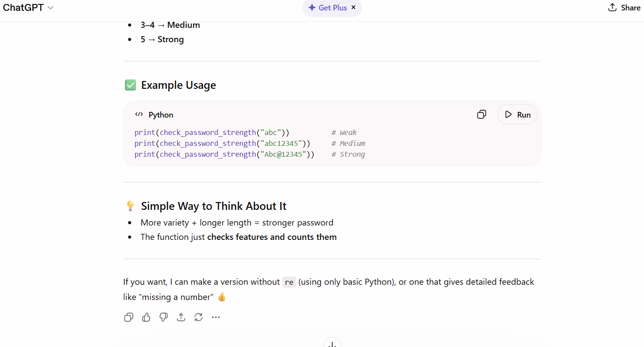Expand the ChatGPT header chevron
The image size is (644, 347).
(50, 7)
